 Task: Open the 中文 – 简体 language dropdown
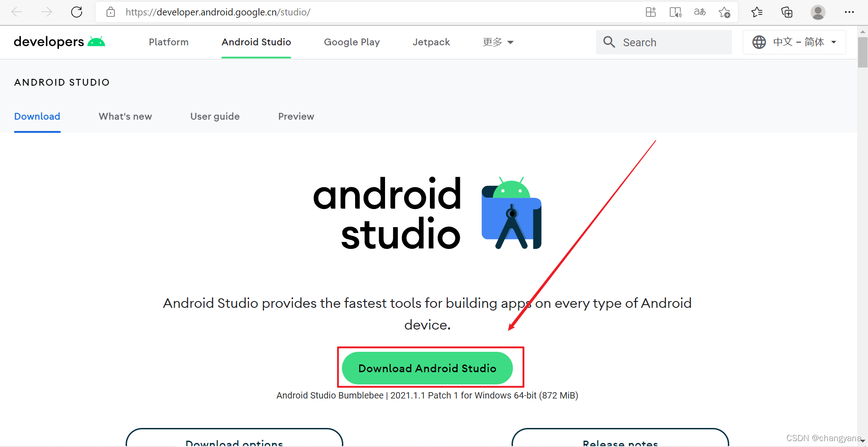click(795, 42)
